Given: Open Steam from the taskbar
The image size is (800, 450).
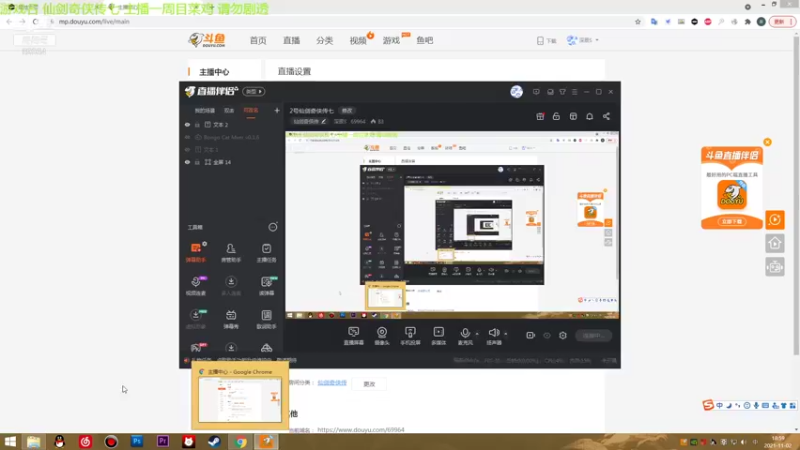Looking at the screenshot, I should click(x=214, y=441).
